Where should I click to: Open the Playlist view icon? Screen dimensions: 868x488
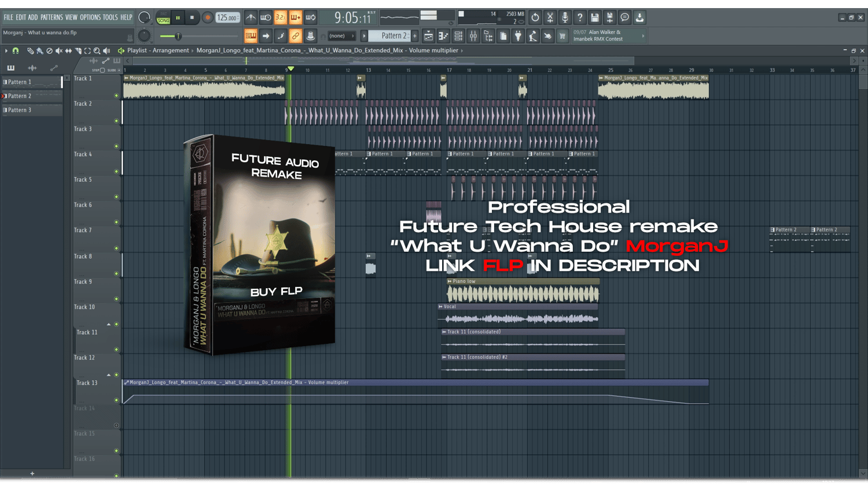(428, 36)
